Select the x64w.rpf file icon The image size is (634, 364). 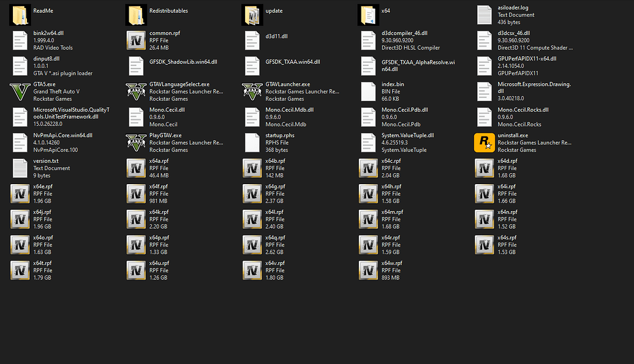click(368, 270)
